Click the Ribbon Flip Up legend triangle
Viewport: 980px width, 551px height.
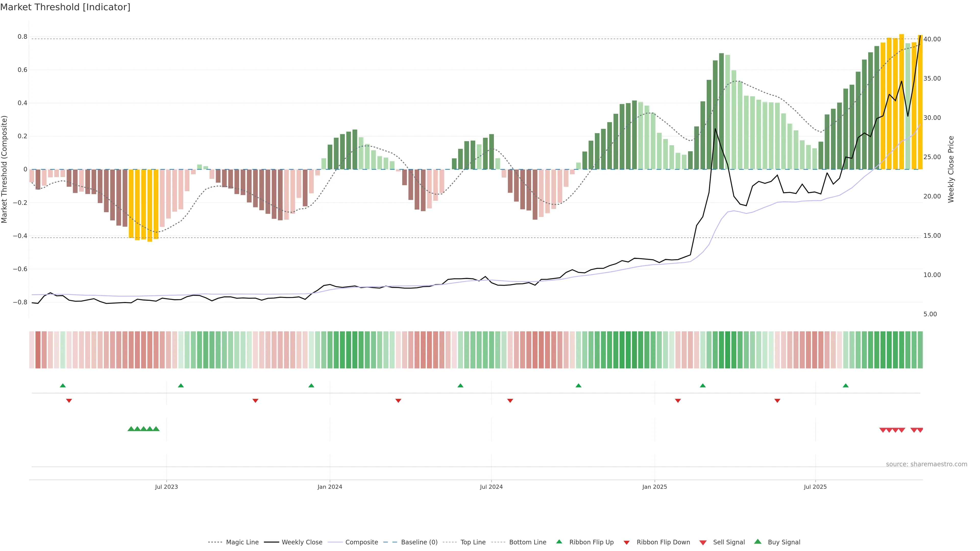559,542
